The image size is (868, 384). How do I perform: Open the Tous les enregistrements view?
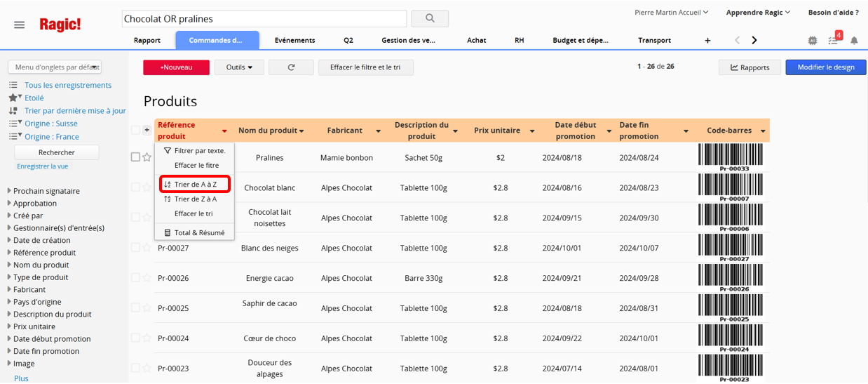coord(67,85)
